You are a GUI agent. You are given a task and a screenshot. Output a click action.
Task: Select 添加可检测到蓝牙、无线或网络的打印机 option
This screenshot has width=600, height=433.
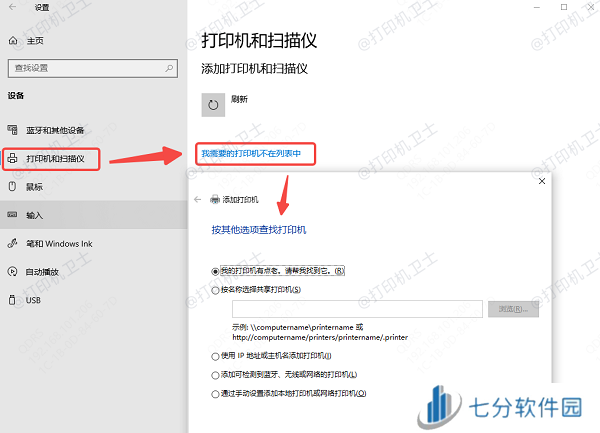215,375
